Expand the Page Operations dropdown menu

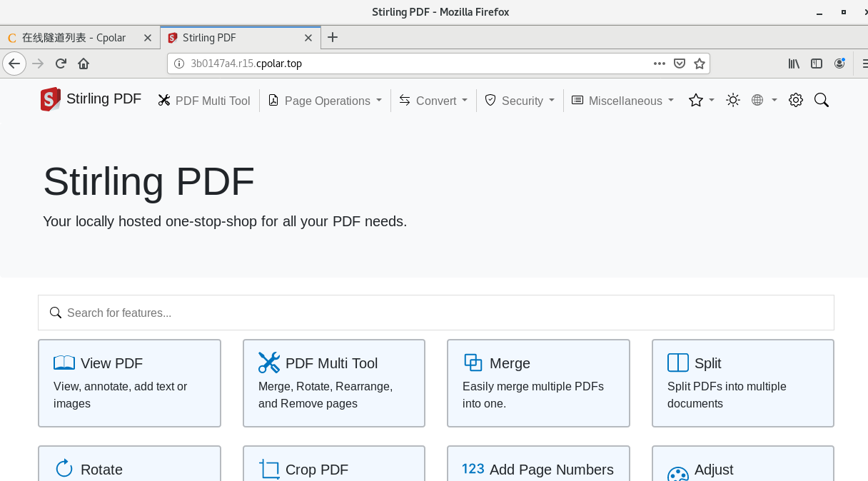[325, 101]
